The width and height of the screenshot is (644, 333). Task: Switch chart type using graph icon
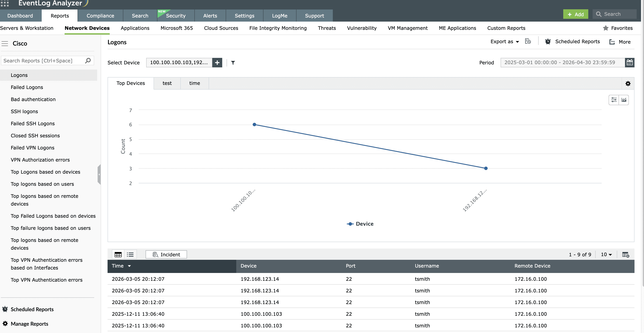pos(624,100)
